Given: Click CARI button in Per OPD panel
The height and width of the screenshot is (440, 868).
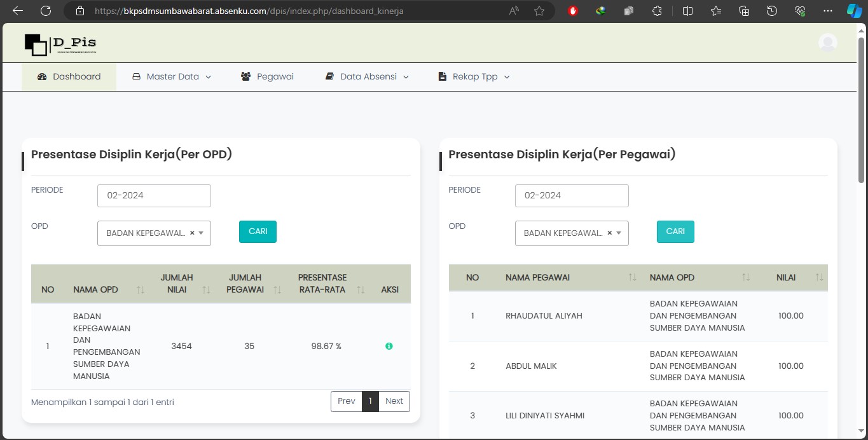Looking at the screenshot, I should (x=258, y=231).
